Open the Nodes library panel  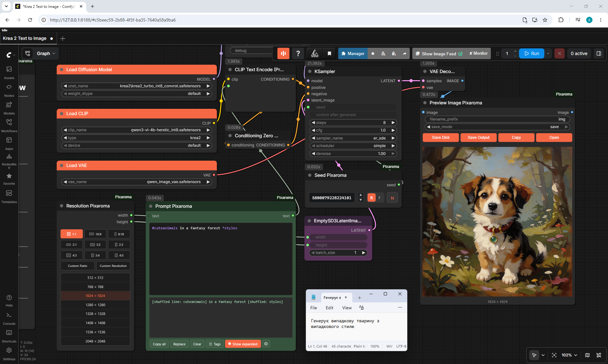9,90
